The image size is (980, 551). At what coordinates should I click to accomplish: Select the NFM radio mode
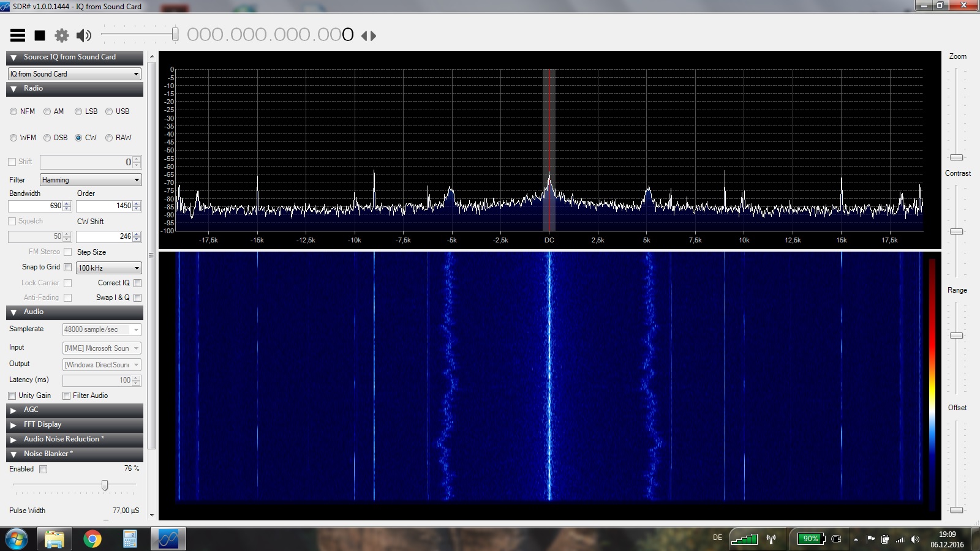point(13,111)
